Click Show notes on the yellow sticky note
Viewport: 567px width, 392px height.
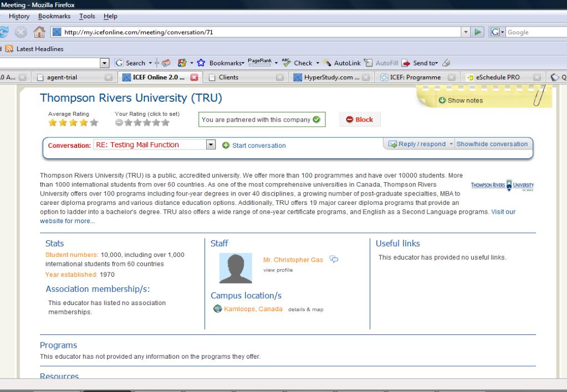pos(465,100)
